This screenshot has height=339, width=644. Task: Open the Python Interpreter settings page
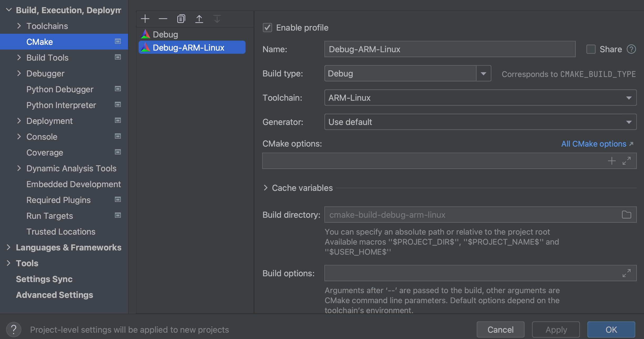(61, 105)
